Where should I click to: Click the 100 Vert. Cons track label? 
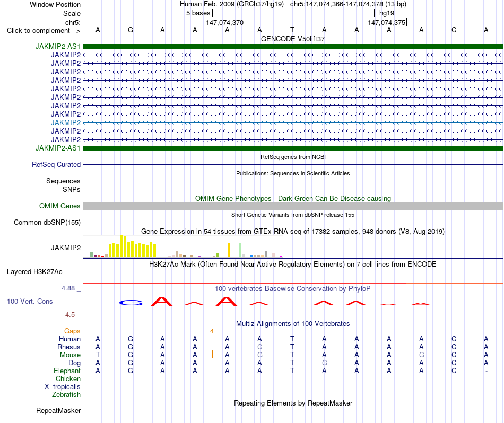click(30, 301)
